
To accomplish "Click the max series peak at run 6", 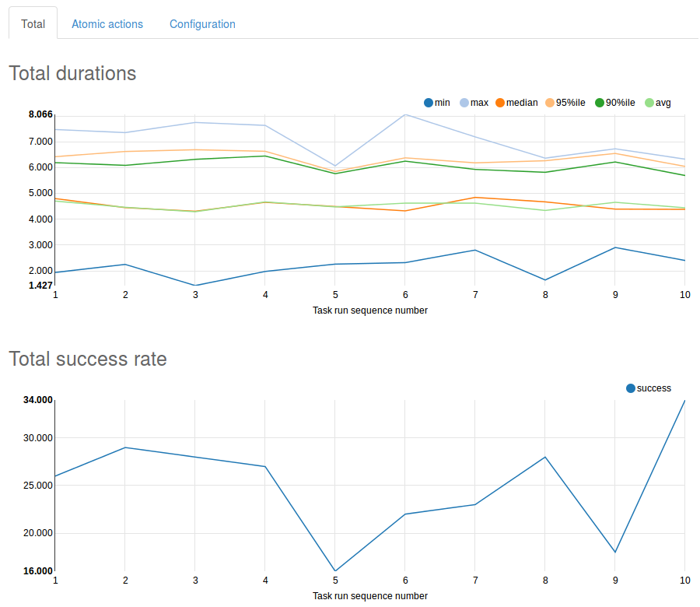I will (x=405, y=114).
